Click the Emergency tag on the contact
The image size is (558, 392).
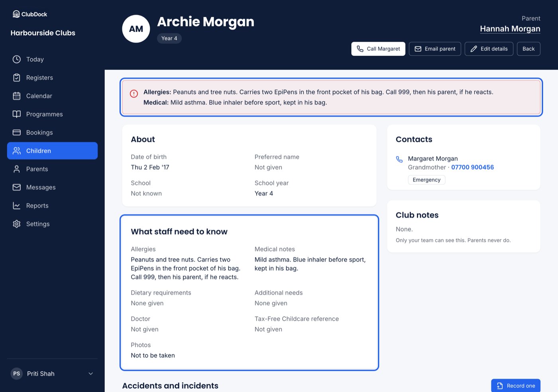click(426, 180)
